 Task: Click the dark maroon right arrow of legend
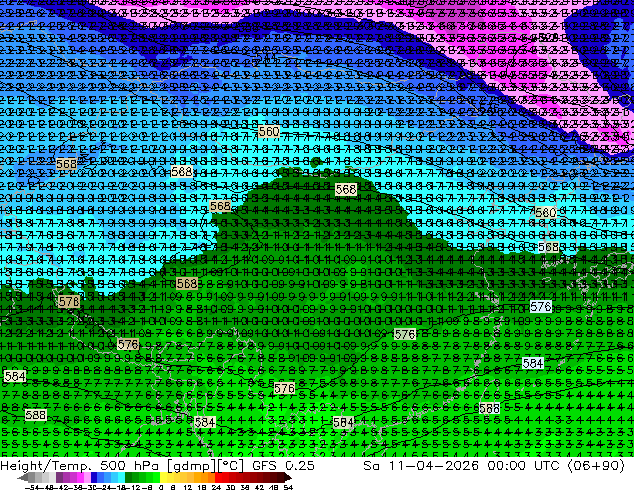[x=287, y=478]
